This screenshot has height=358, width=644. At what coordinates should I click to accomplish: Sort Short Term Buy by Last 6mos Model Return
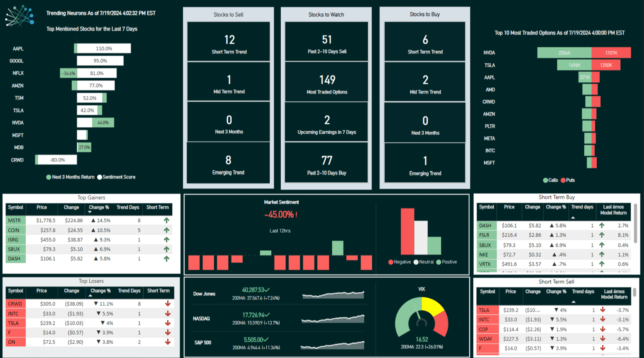coord(614,210)
